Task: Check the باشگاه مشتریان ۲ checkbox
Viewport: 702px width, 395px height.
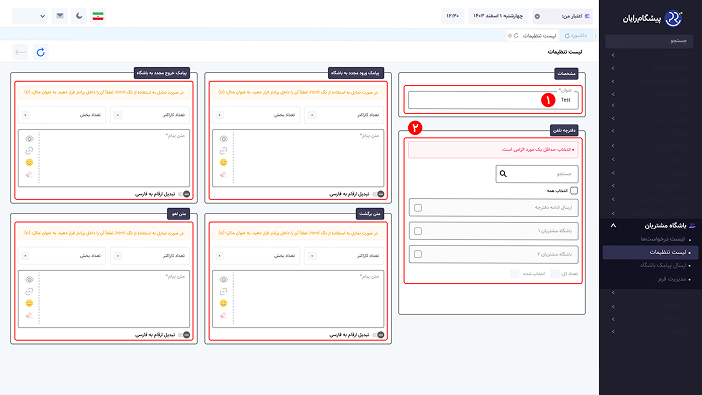Action: pyautogui.click(x=418, y=254)
